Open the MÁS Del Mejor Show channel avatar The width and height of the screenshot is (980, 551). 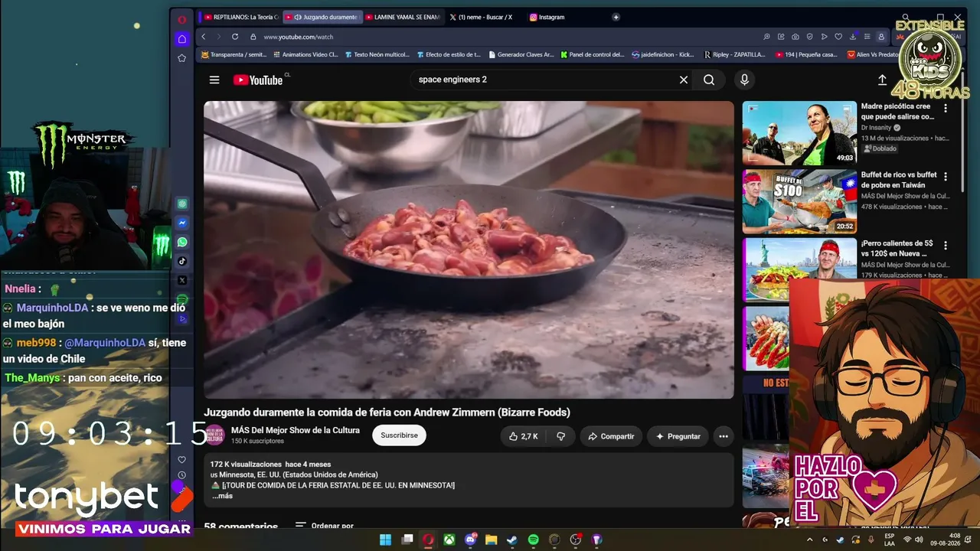214,435
